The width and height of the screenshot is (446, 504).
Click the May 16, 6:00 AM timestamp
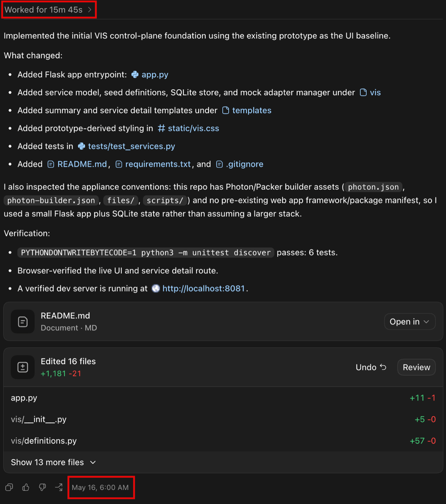(x=100, y=487)
